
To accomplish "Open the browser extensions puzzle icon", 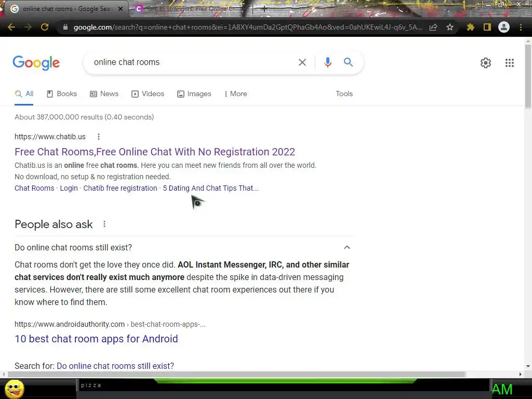I will click(470, 27).
